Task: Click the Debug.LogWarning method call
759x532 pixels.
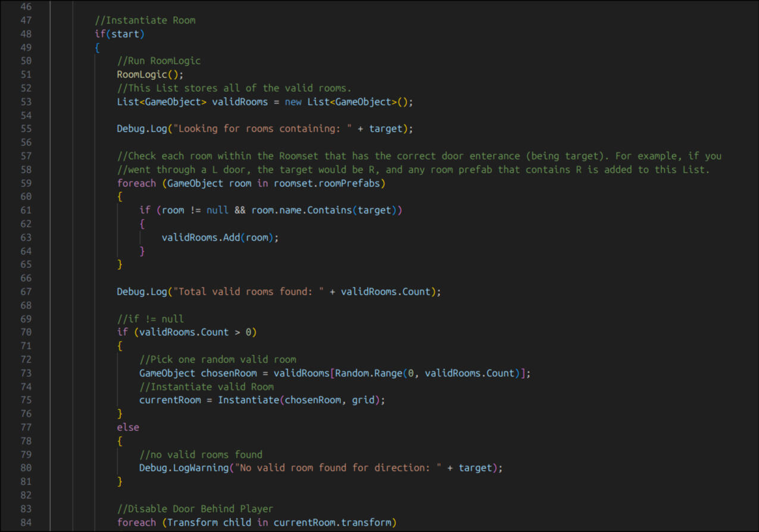Action: click(184, 468)
